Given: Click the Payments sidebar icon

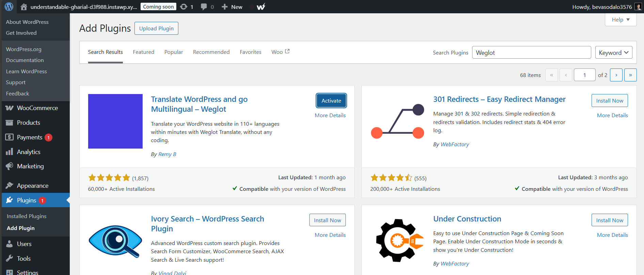Looking at the screenshot, I should [x=10, y=137].
